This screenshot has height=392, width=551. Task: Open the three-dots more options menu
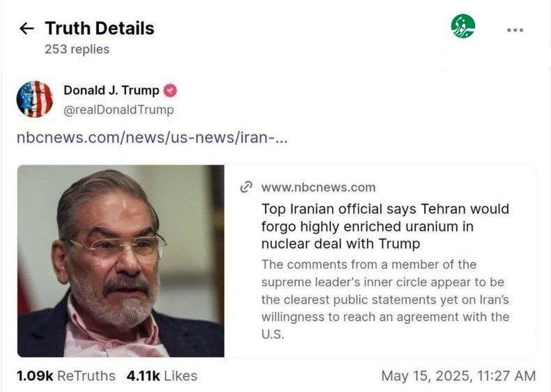tap(515, 30)
